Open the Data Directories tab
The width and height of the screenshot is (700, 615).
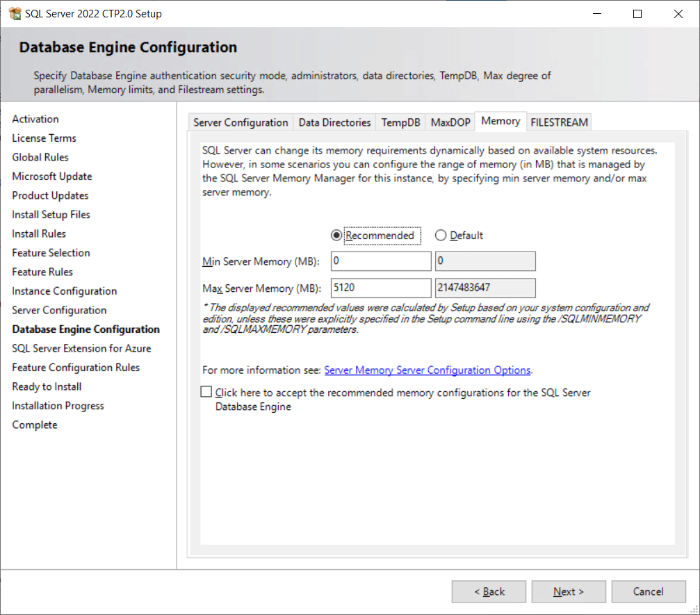click(x=334, y=122)
